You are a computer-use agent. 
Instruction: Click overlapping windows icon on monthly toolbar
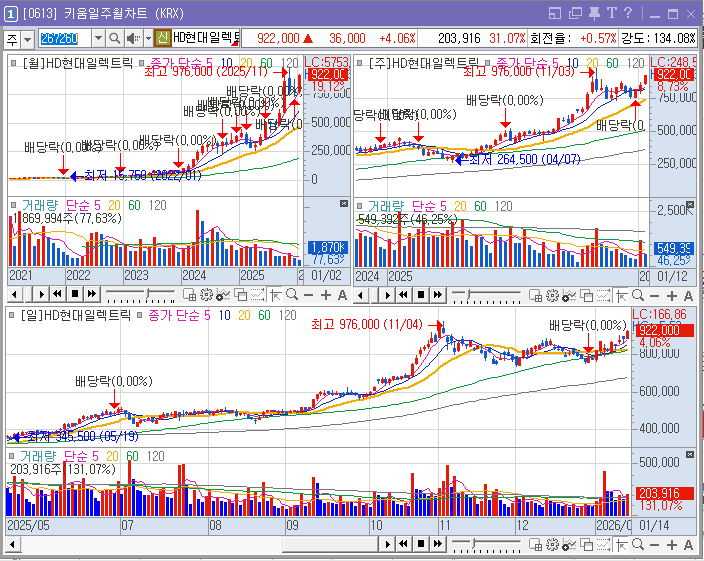pos(241,295)
